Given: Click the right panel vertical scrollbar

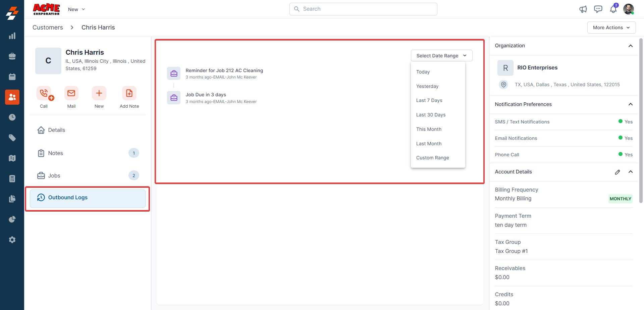Looking at the screenshot, I should coord(641,121).
